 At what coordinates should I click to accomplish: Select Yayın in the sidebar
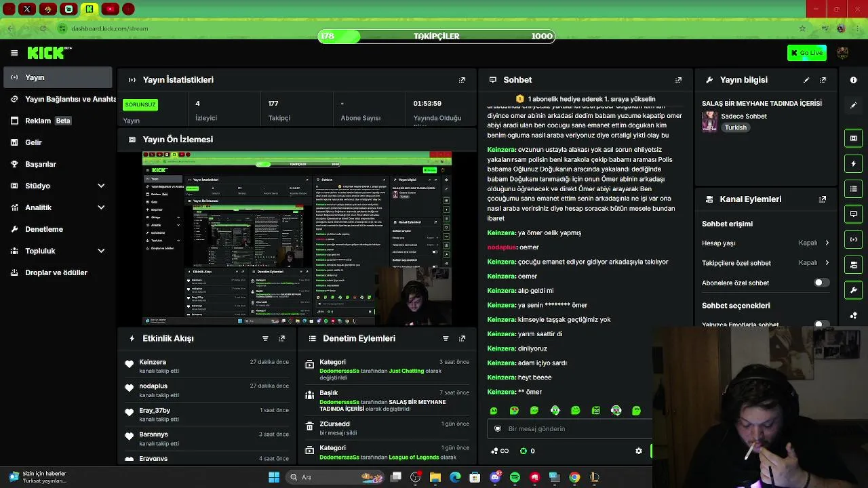pyautogui.click(x=58, y=77)
